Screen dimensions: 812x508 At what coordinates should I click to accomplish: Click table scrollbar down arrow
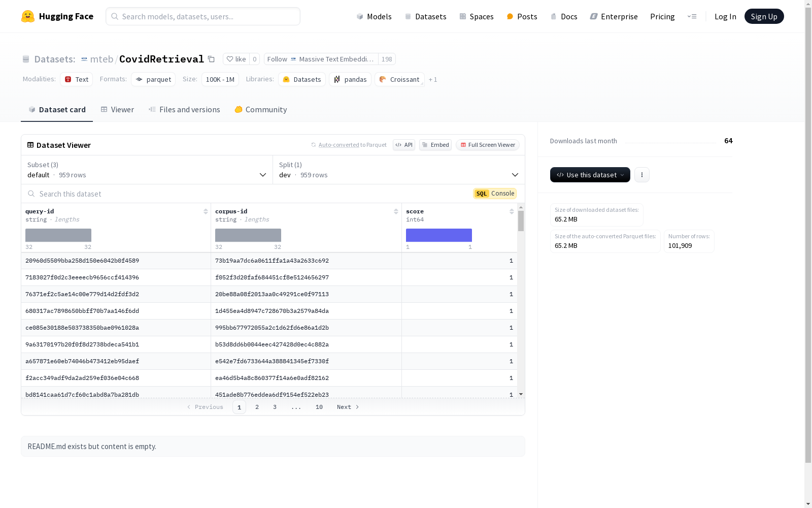521,394
